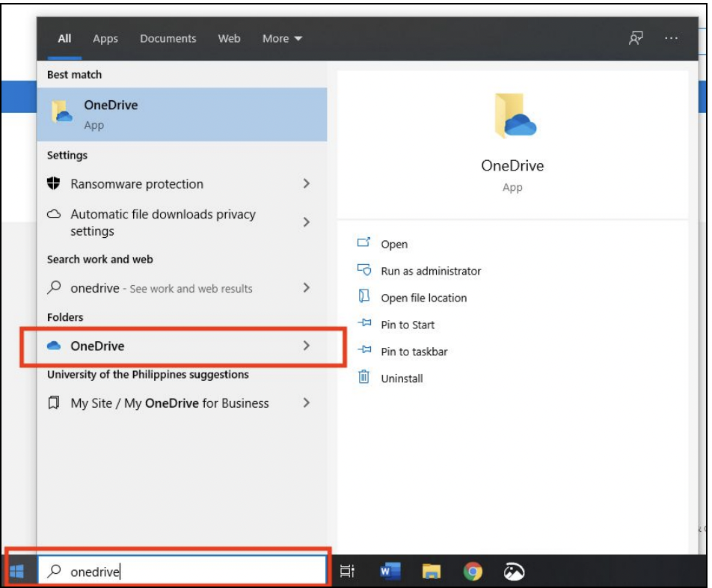This screenshot has height=588, width=712.
Task: Click the Windows Start button
Action: pyautogui.click(x=17, y=572)
